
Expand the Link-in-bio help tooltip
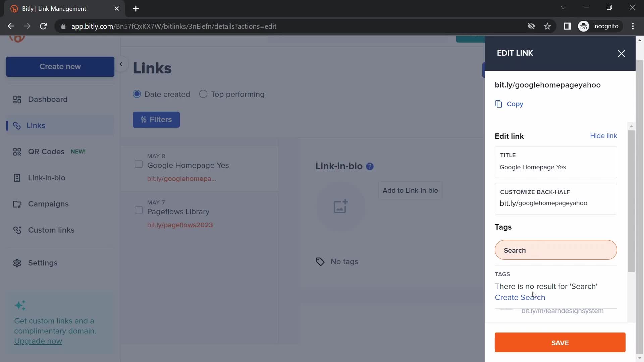[x=370, y=166]
